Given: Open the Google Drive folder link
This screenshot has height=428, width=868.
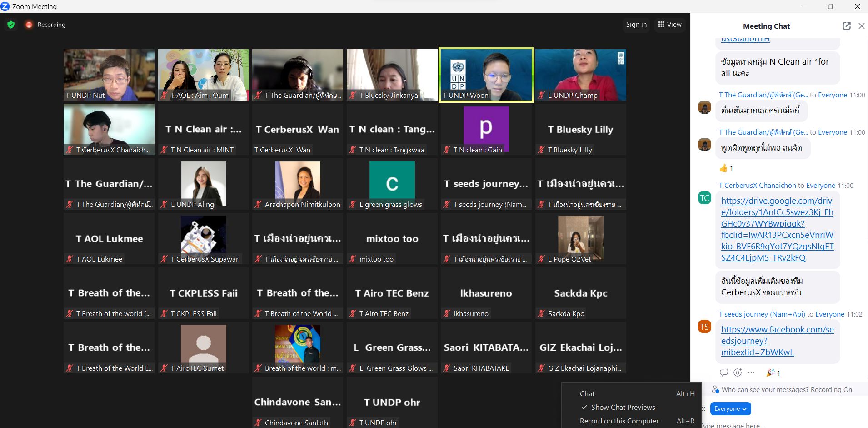Looking at the screenshot, I should tap(777, 229).
